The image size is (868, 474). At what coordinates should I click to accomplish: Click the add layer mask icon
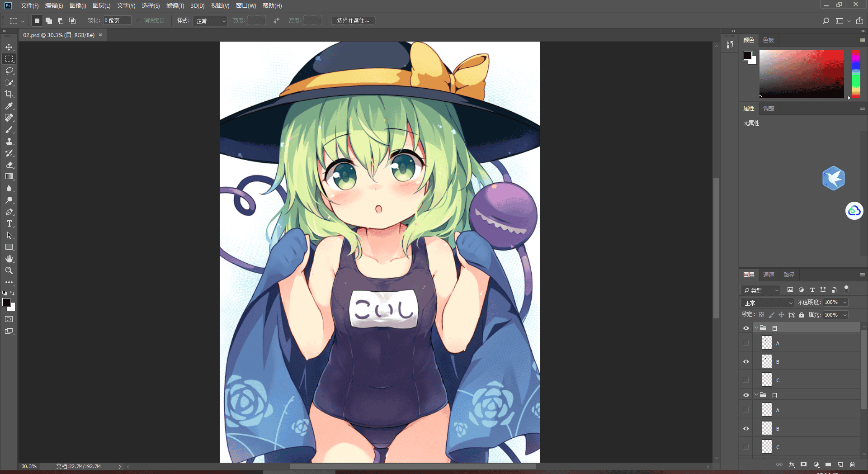[x=803, y=465]
